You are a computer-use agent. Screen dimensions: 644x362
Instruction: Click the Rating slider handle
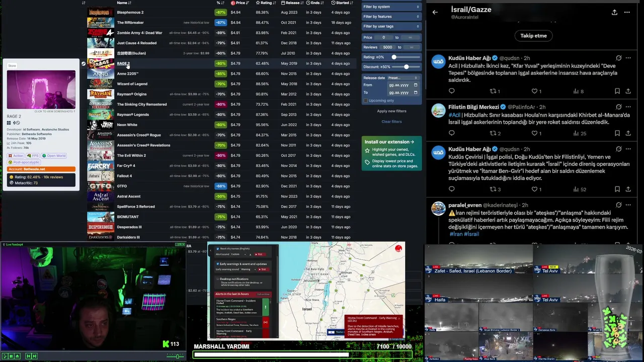pyautogui.click(x=394, y=57)
